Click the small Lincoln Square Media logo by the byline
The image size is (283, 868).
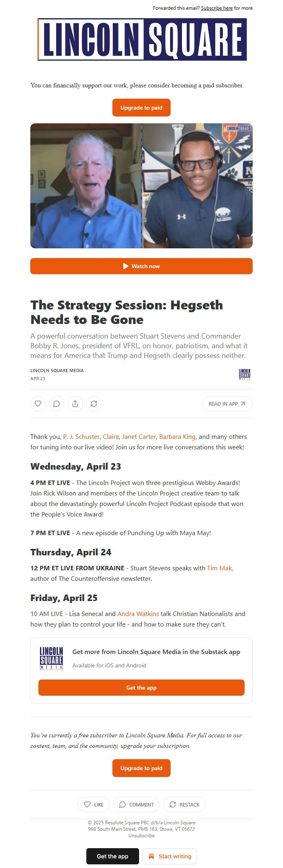pyautogui.click(x=245, y=375)
